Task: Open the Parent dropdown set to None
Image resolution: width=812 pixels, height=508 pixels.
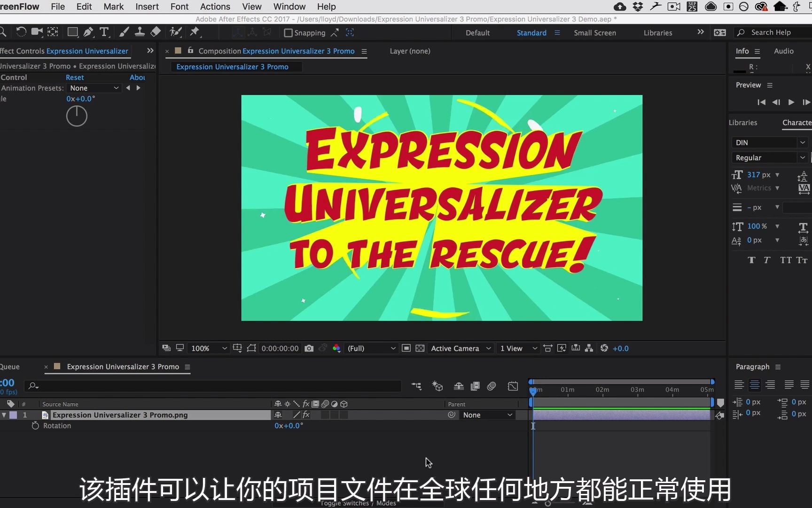Action: pos(487,415)
